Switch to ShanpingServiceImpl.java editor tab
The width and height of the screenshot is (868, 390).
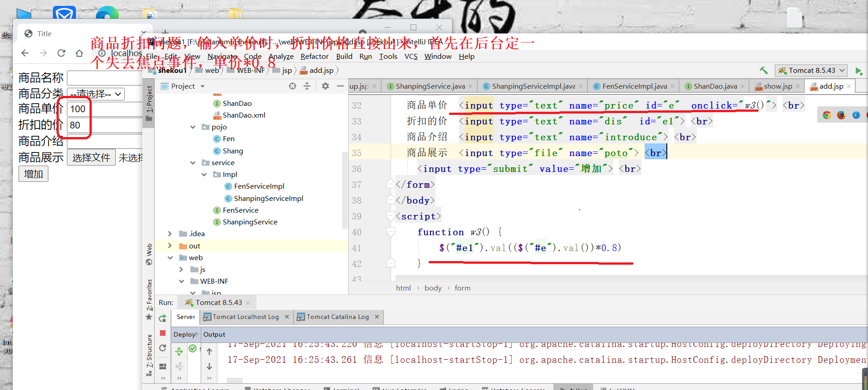533,86
